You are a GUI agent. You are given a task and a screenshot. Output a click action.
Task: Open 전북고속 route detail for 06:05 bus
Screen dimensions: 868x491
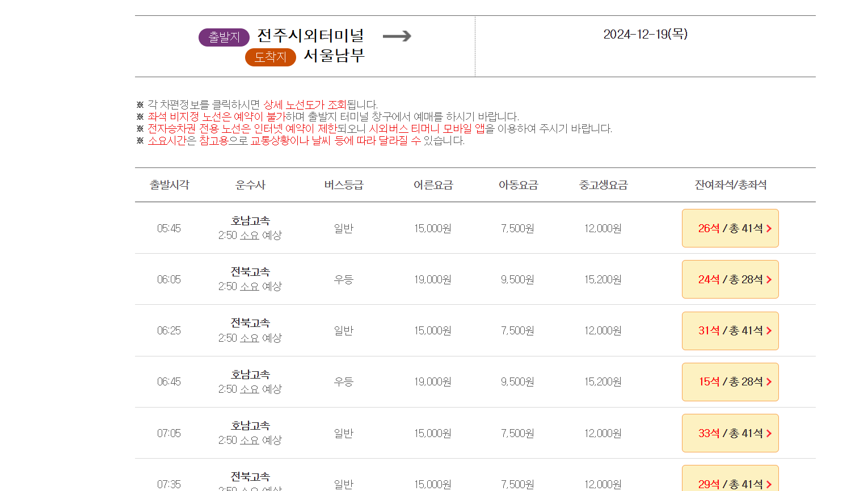click(x=250, y=272)
